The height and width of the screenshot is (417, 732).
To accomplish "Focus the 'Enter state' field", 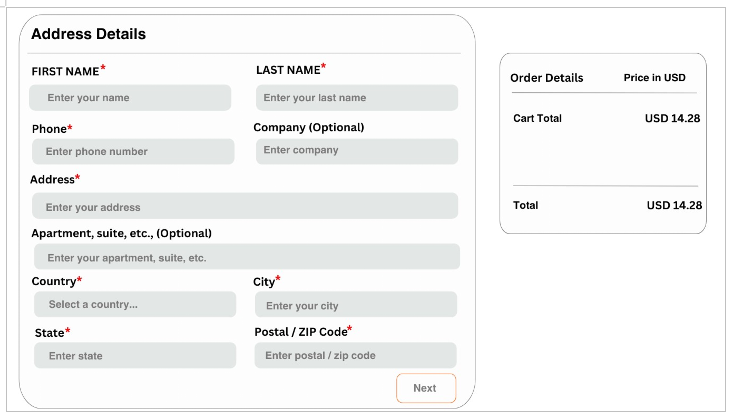I will point(135,356).
